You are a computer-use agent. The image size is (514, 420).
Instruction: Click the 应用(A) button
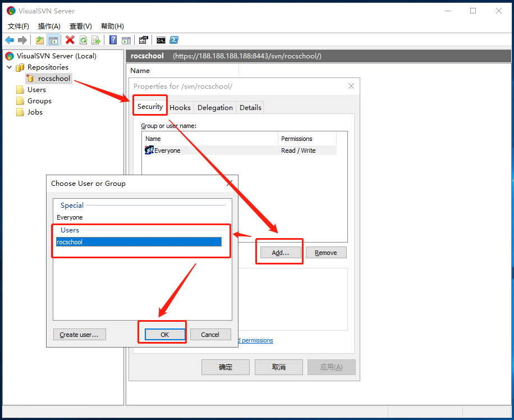point(332,367)
